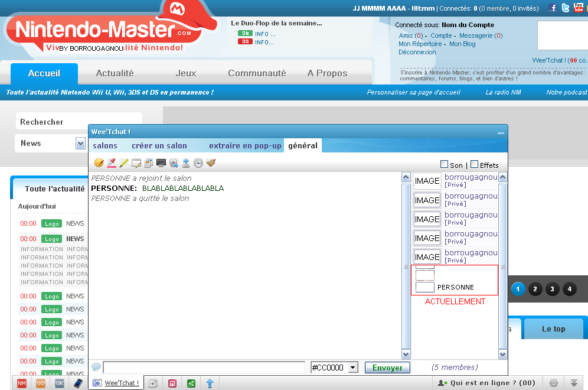
Task: Open the clock history icon
Action: click(198, 163)
